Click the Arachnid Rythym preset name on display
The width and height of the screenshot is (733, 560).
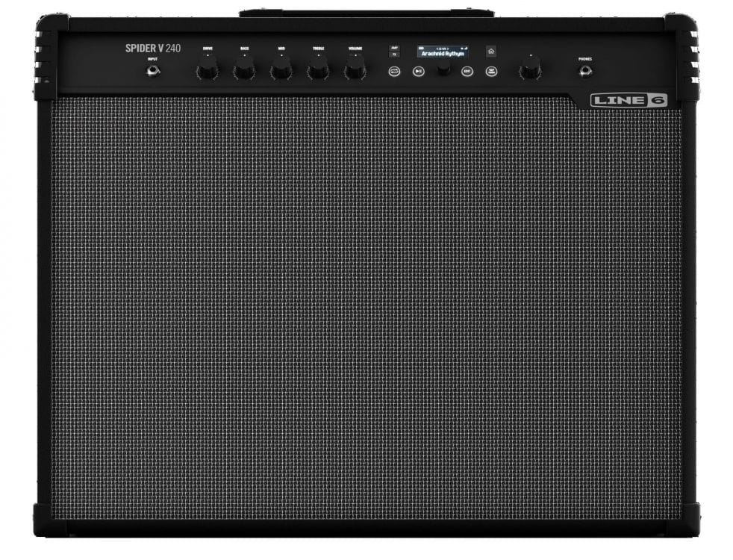(443, 55)
